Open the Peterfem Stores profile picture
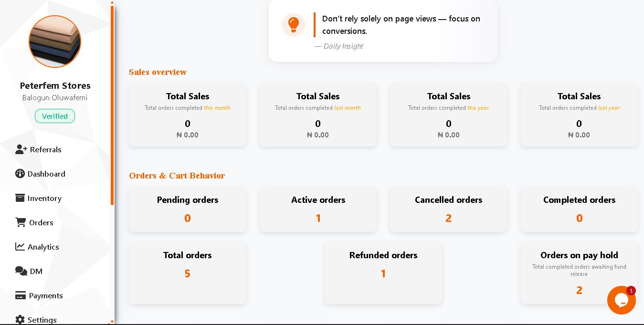644x325 pixels. click(x=55, y=42)
